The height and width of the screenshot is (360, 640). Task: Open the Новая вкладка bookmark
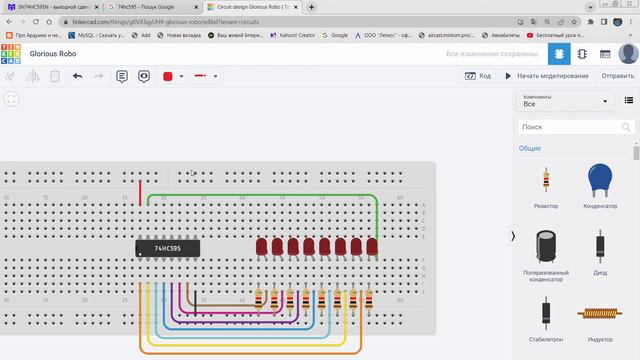point(179,35)
